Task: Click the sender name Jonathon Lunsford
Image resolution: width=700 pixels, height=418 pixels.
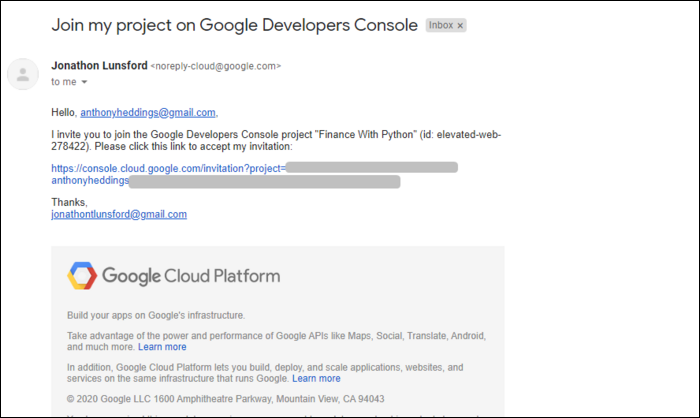Action: [99, 66]
